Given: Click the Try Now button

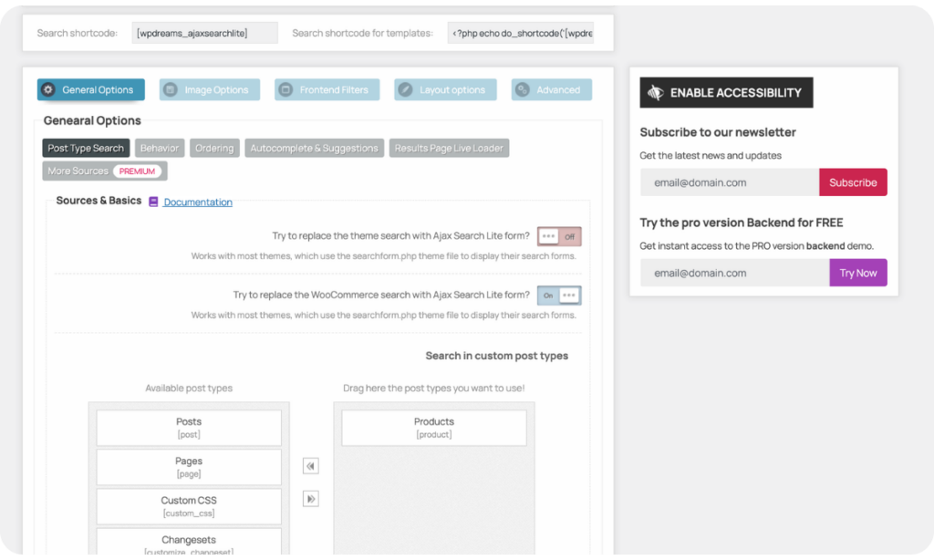Looking at the screenshot, I should click(857, 273).
